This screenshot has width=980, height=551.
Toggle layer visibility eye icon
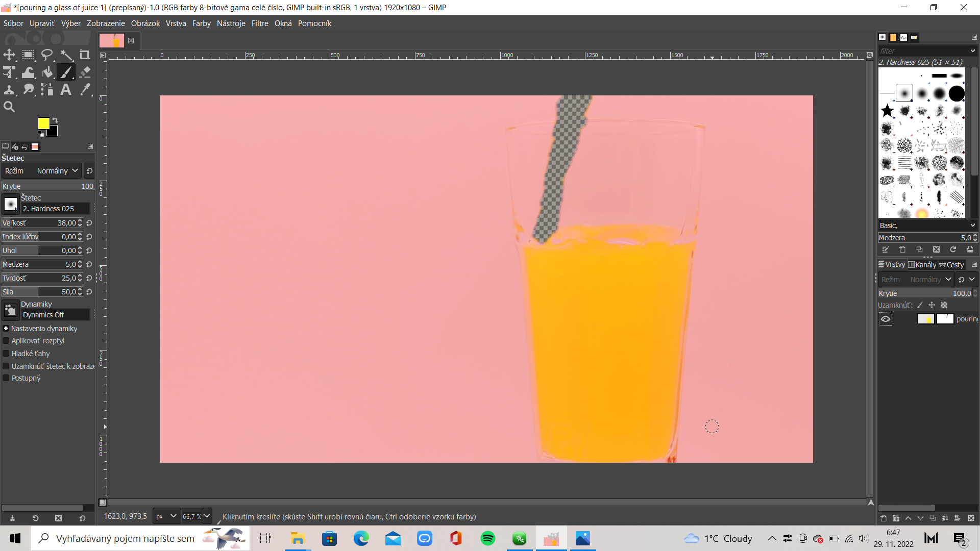(885, 318)
